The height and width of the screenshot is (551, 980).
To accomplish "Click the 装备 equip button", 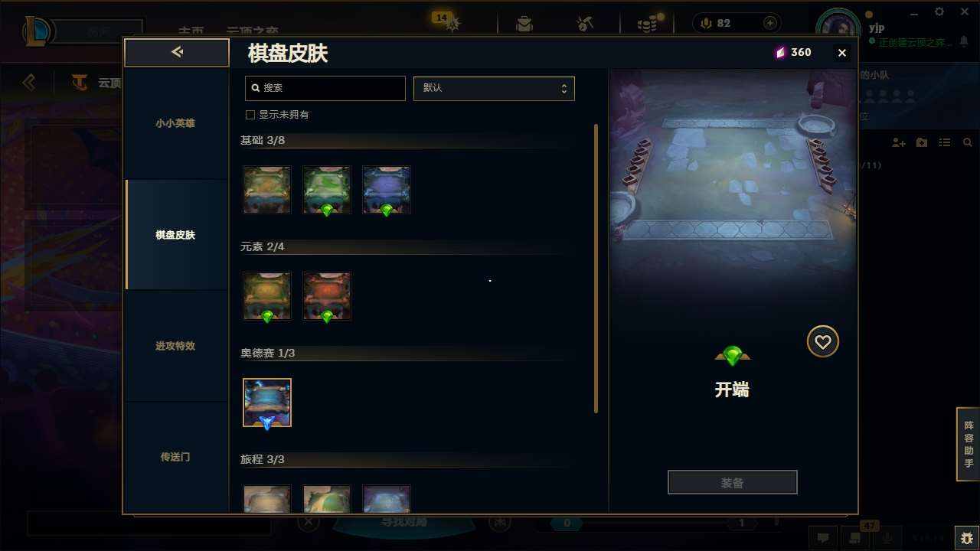I will 733,483.
